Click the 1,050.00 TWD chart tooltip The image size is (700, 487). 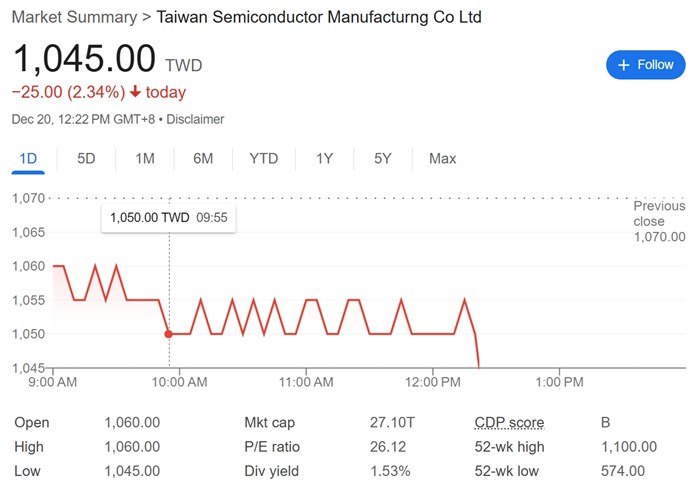tap(168, 217)
